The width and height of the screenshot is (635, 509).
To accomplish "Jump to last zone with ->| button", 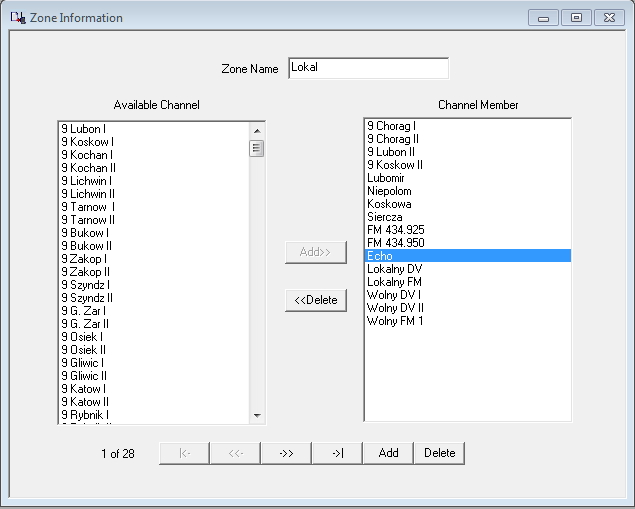I will 337,453.
